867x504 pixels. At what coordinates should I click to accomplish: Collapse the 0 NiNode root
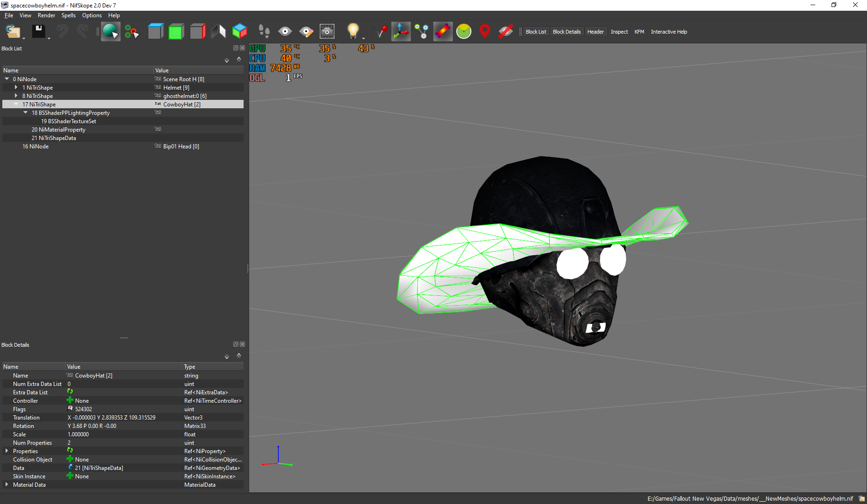(x=7, y=79)
